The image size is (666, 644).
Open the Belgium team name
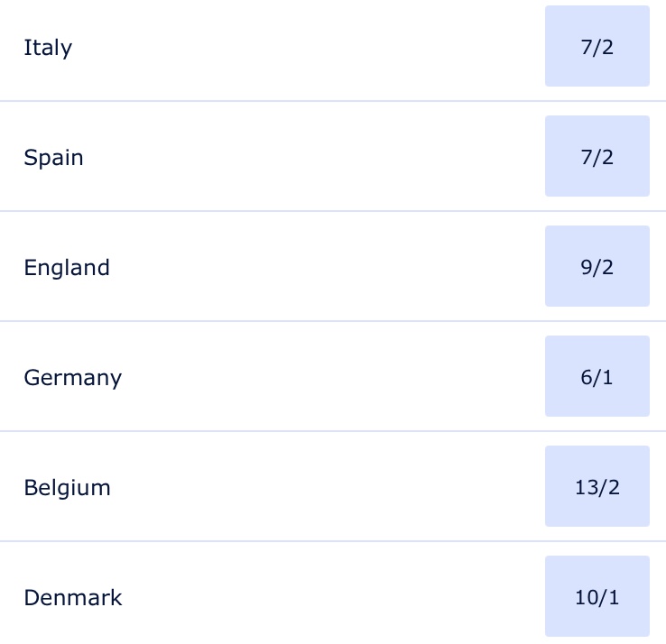(67, 487)
